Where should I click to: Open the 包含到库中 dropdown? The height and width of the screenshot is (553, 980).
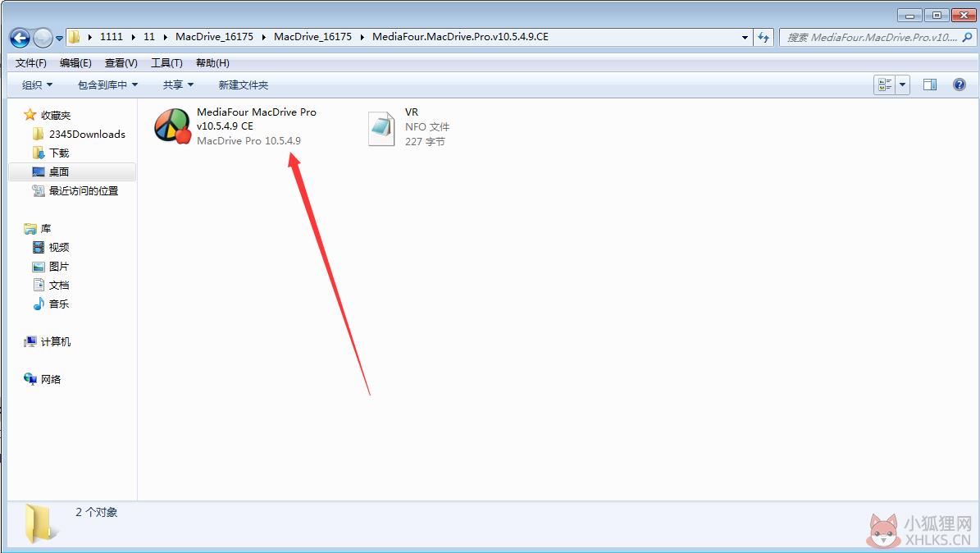pos(107,85)
